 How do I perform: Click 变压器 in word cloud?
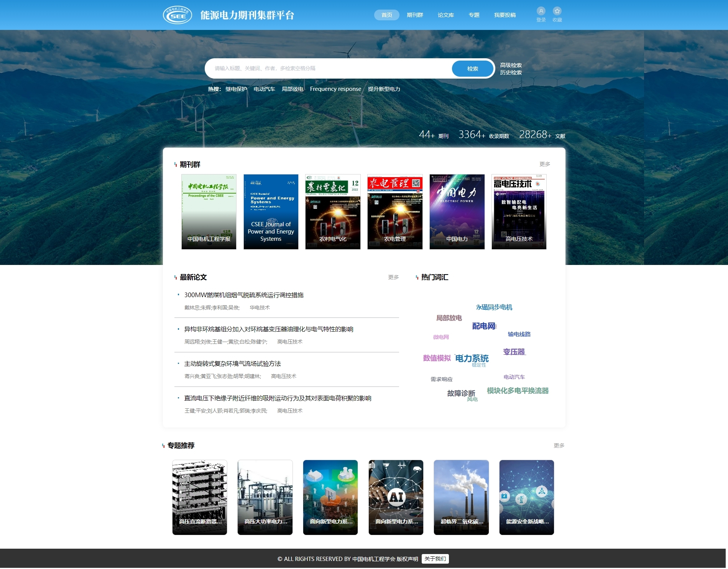click(514, 352)
